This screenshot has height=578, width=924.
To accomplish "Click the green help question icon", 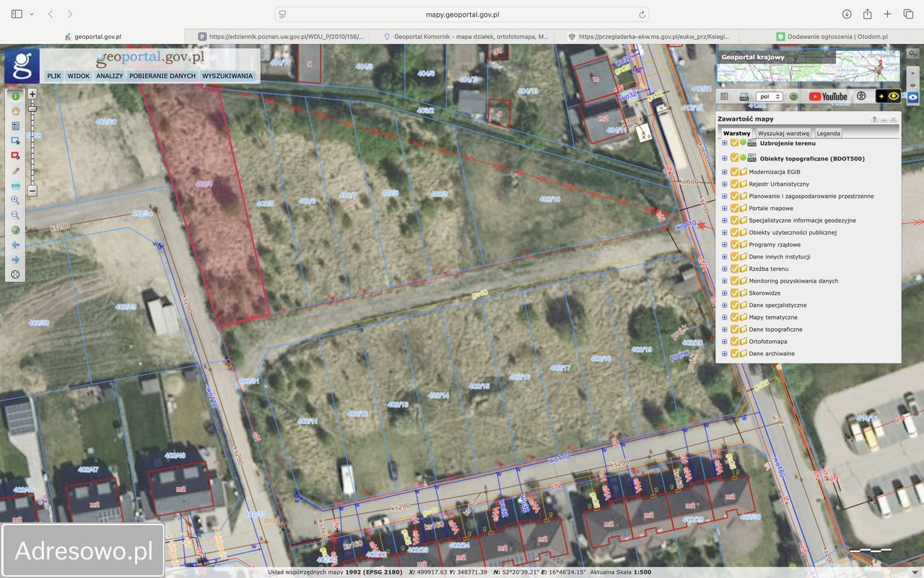I will (x=793, y=96).
